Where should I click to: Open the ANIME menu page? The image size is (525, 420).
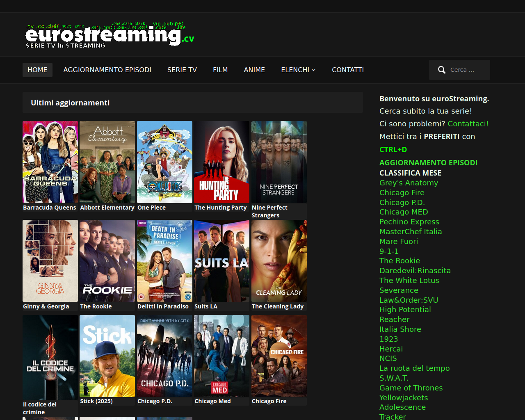254,70
